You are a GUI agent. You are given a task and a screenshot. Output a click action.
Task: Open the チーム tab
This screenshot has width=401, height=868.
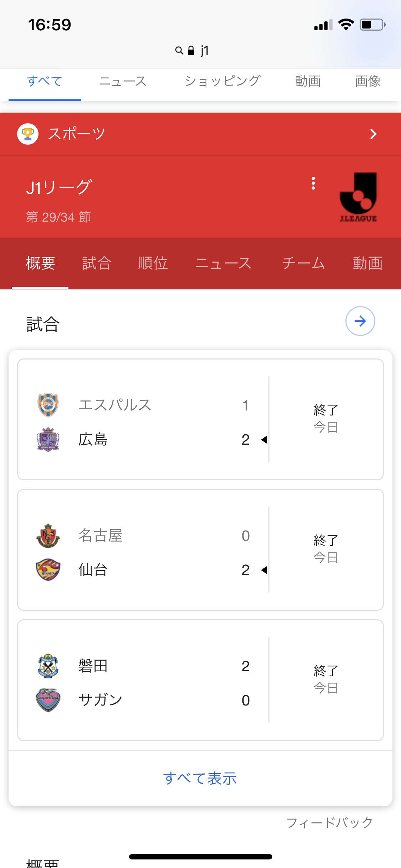click(303, 263)
